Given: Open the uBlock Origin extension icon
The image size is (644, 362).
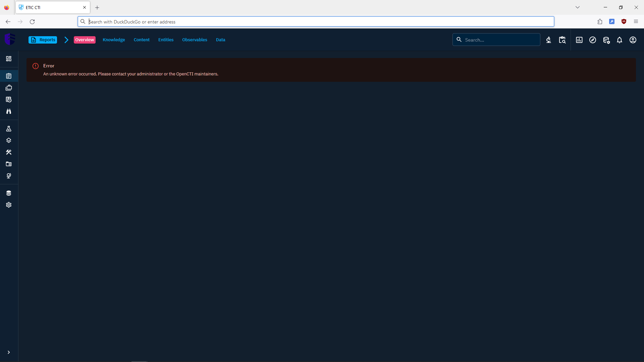Looking at the screenshot, I should click(624, 21).
